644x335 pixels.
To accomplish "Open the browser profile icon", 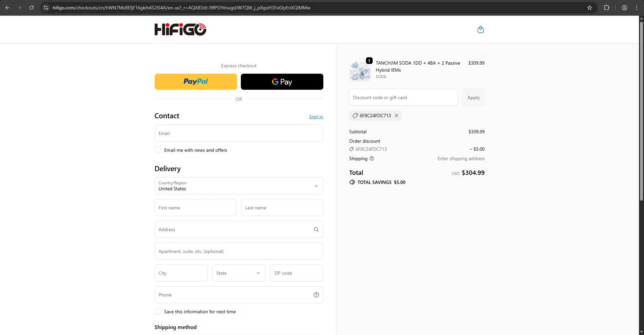I will pyautogui.click(x=624, y=8).
